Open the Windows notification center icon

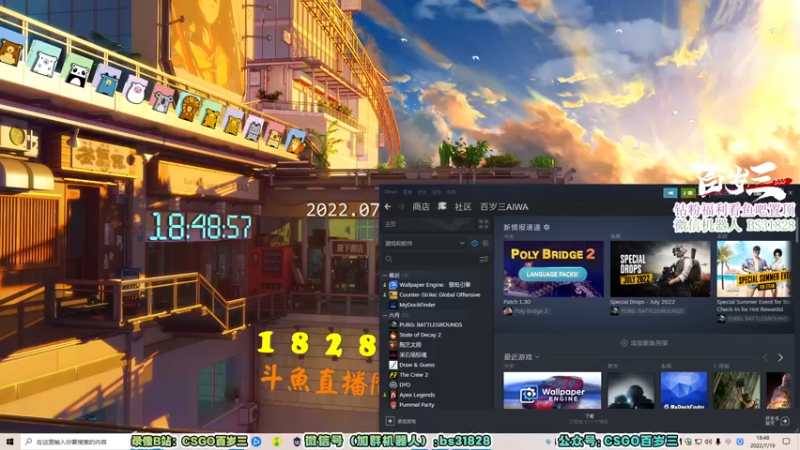(786, 441)
